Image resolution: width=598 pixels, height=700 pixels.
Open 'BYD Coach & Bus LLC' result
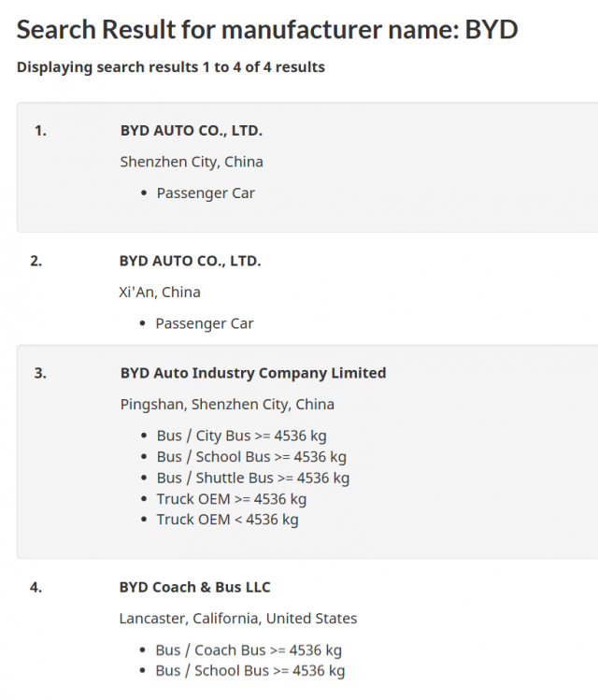[194, 587]
